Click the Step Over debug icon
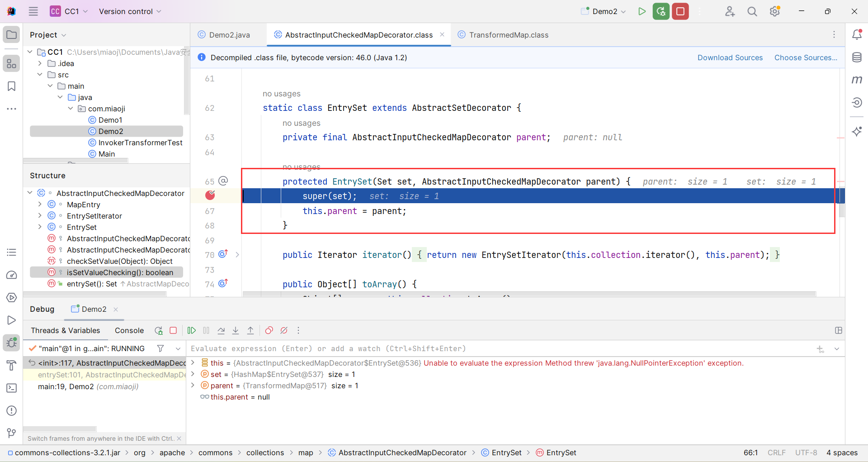This screenshot has height=462, width=868. [x=221, y=330]
